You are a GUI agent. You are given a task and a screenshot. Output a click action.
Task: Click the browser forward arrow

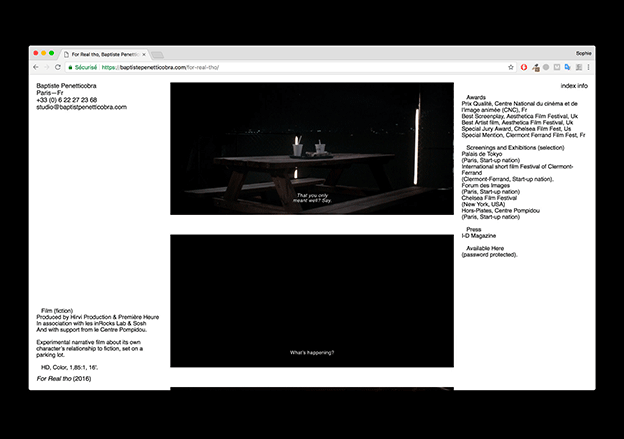pos(47,67)
